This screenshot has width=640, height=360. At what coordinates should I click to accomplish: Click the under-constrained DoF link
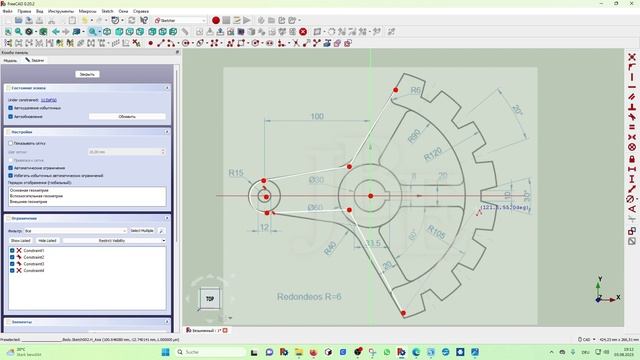click(49, 100)
